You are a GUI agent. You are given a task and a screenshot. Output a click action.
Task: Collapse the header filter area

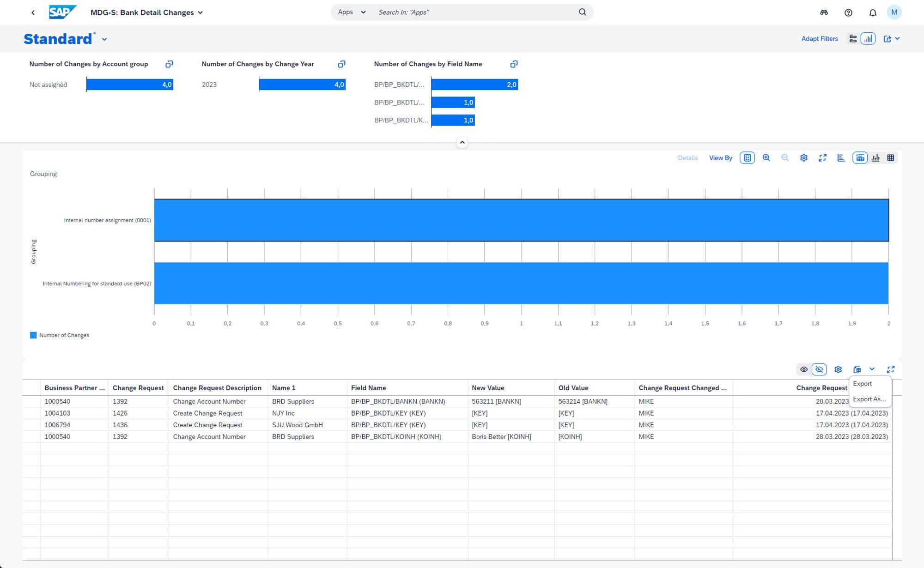coord(462,142)
